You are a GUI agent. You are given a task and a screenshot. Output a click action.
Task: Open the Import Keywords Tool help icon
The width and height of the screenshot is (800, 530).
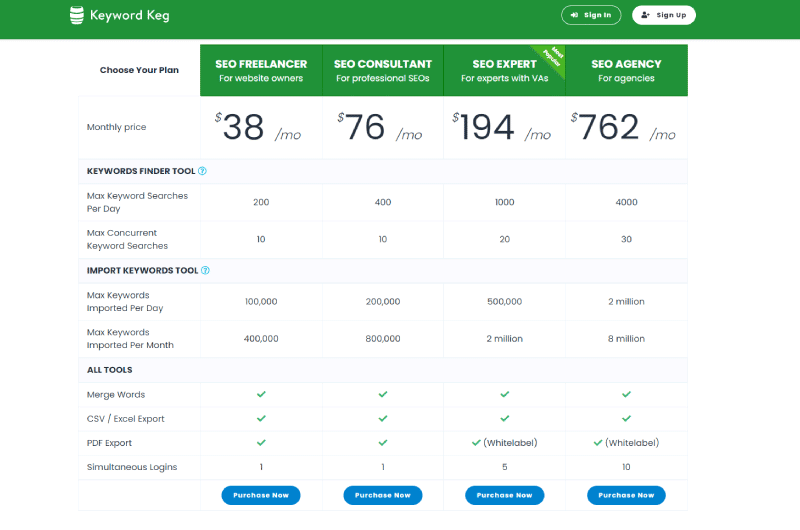[x=205, y=270]
